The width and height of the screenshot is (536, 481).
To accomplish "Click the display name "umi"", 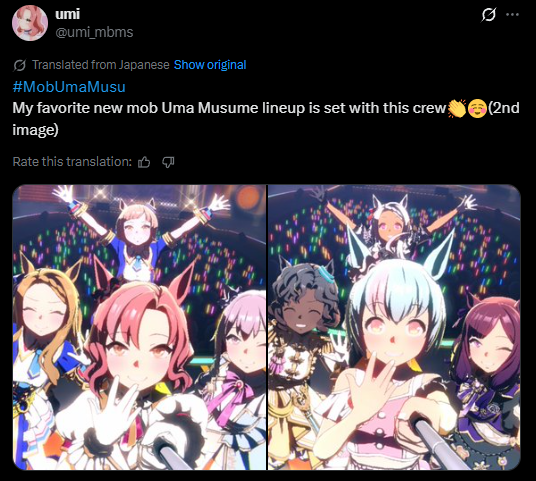I will pos(67,14).
